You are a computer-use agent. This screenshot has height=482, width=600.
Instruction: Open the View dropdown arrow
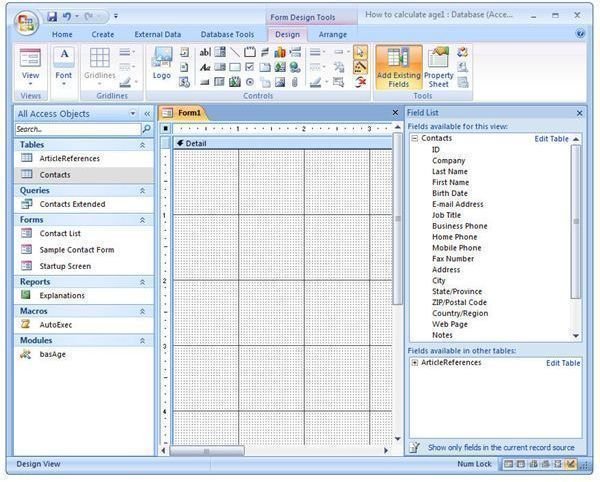30,84
